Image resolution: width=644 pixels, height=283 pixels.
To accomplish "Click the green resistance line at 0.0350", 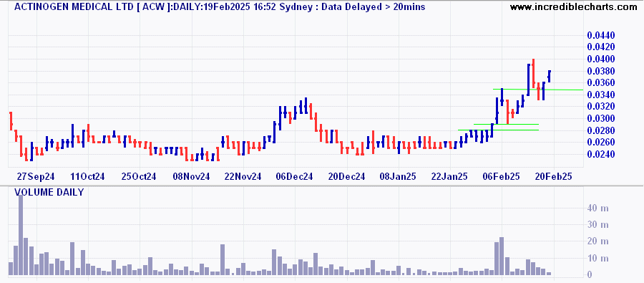I will pos(537,90).
